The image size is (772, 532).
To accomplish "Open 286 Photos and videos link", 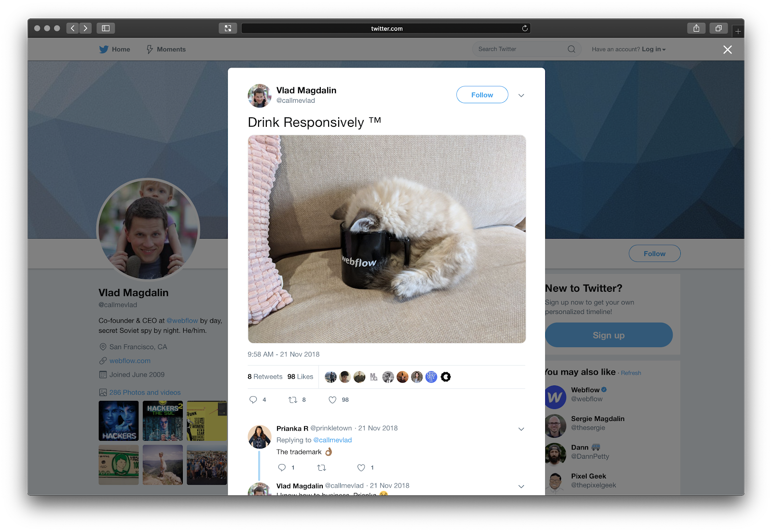I will pos(145,393).
